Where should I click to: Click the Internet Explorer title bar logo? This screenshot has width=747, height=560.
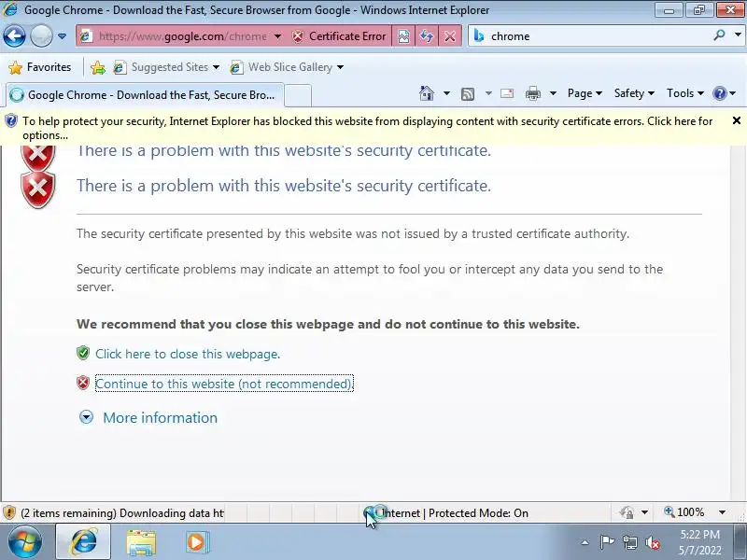click(10, 9)
